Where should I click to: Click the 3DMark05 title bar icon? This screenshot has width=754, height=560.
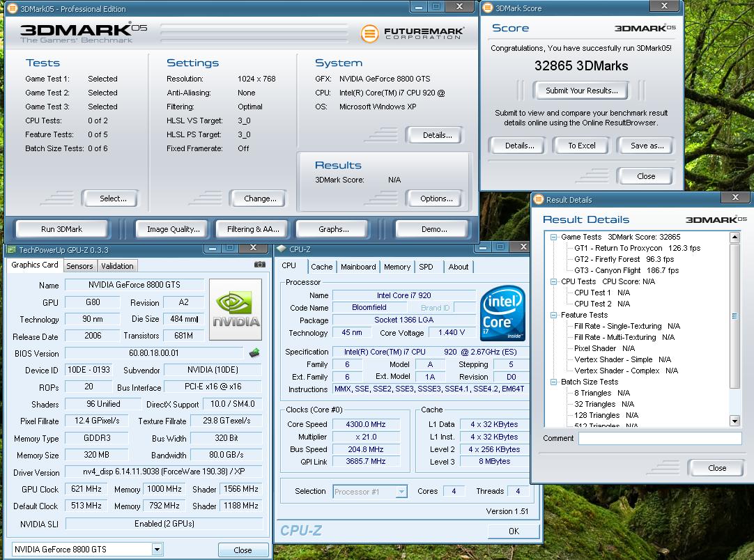(x=12, y=8)
